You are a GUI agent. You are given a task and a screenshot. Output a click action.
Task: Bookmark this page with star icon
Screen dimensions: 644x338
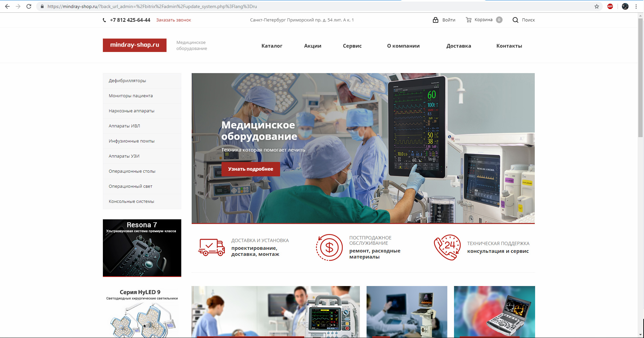point(597,6)
